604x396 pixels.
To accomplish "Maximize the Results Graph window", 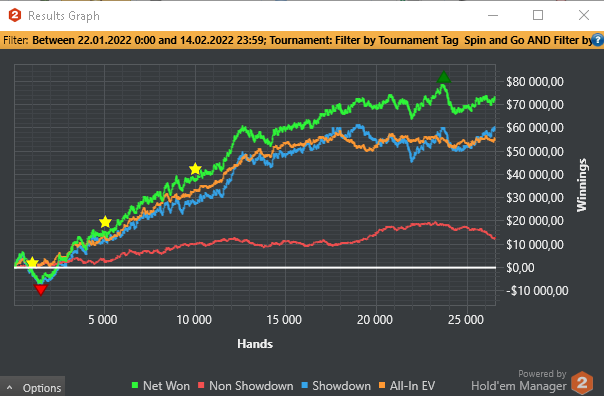I will 538,15.
